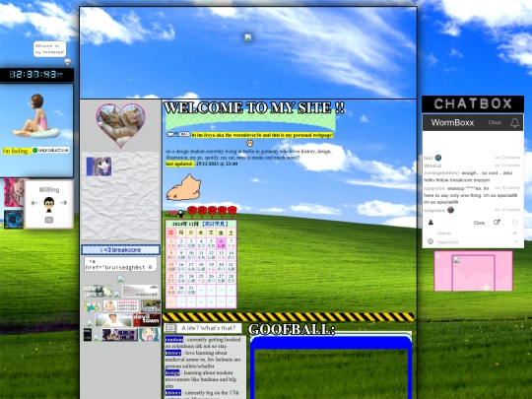532x399 pixels.
Task: Click the small list icon under the WiiRing avatar
Action: pyautogui.click(x=49, y=220)
